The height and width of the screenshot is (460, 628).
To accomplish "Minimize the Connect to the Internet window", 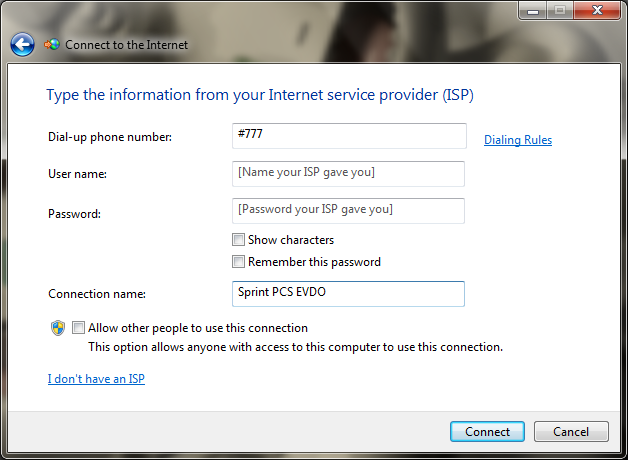I will pyautogui.click(x=533, y=10).
